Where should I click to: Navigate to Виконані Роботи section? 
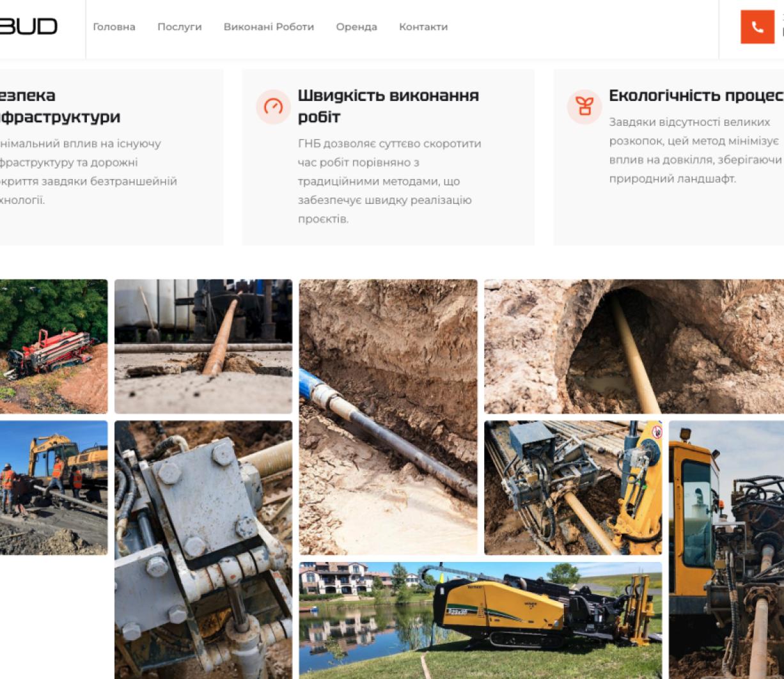pyautogui.click(x=269, y=27)
